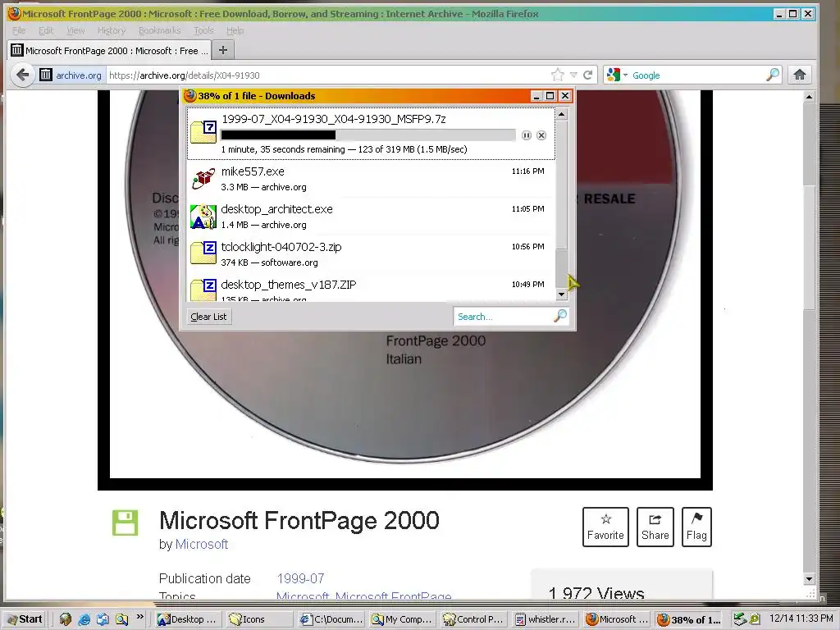840x630 pixels.
Task: Click the Clear List button
Action: coord(208,317)
